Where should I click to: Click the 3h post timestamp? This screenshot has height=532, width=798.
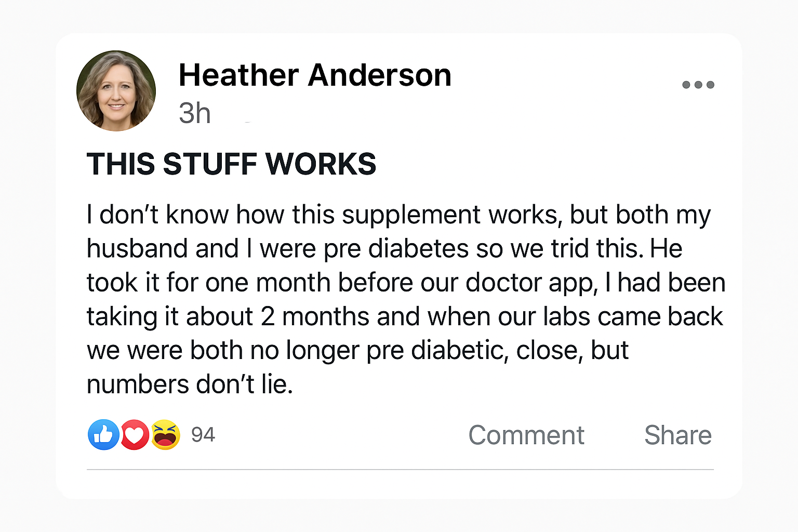pos(195,113)
